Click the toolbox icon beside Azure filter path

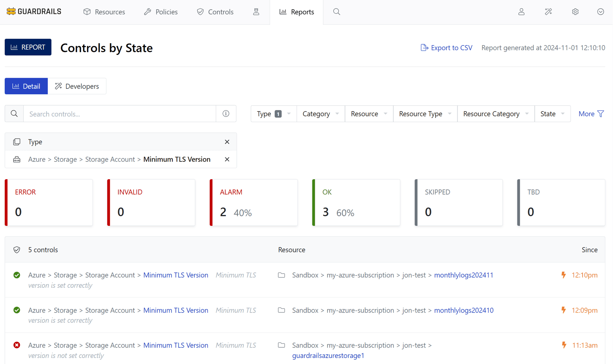click(17, 159)
